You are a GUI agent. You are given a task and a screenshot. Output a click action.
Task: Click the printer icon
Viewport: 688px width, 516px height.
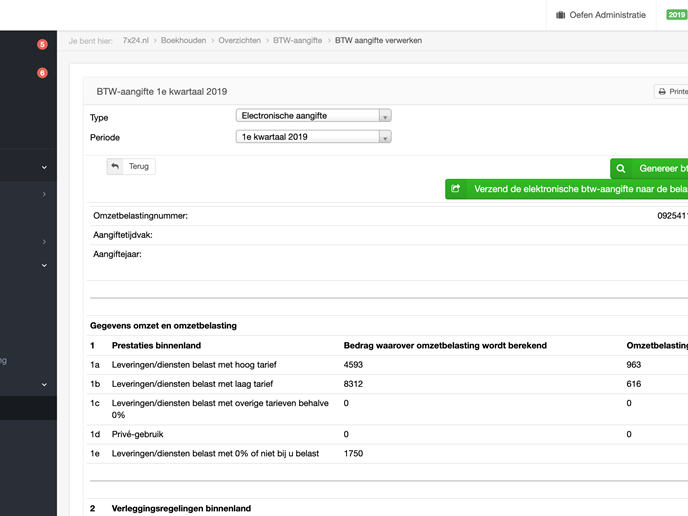[x=663, y=92]
